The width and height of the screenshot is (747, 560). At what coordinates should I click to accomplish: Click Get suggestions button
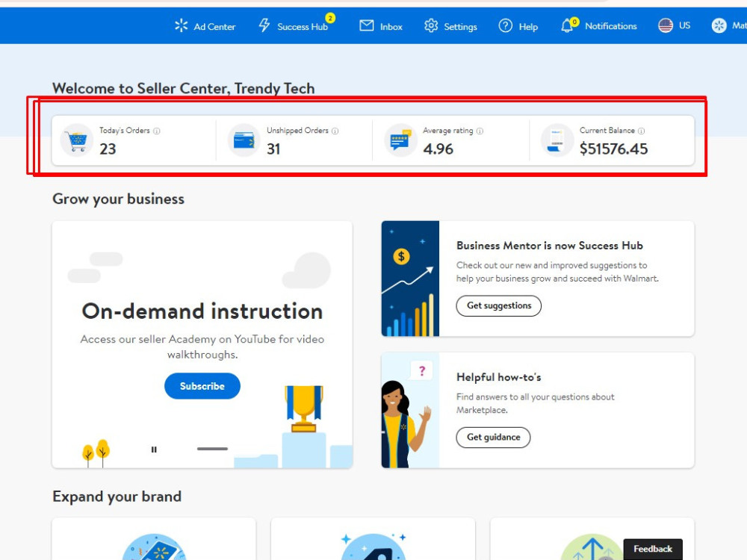tap(499, 305)
